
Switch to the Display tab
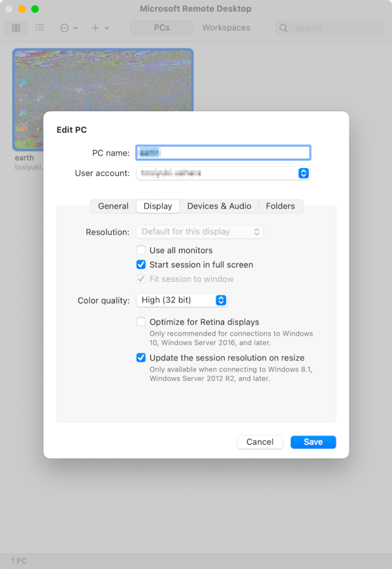coord(157,206)
